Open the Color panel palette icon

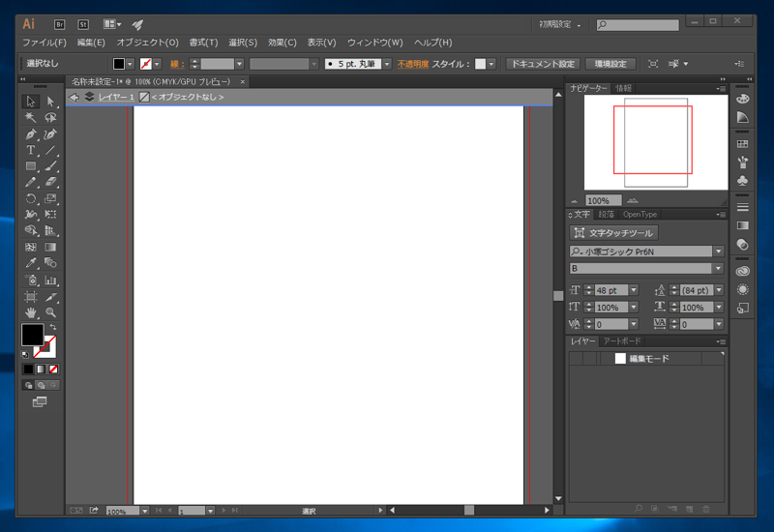[742, 99]
